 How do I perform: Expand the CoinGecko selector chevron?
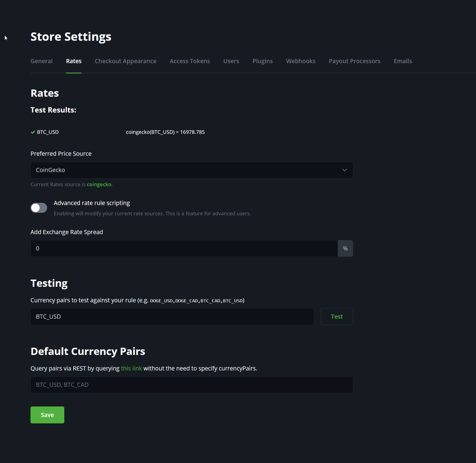[345, 170]
